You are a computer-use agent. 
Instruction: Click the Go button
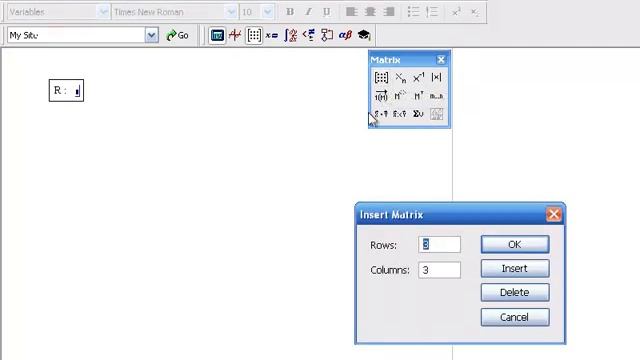tap(177, 36)
